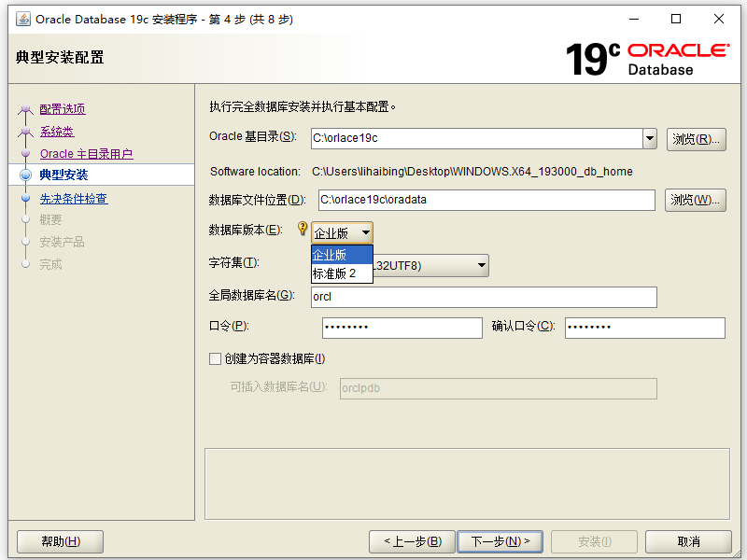
Task: Open 系统类 step link
Action: click(x=57, y=132)
